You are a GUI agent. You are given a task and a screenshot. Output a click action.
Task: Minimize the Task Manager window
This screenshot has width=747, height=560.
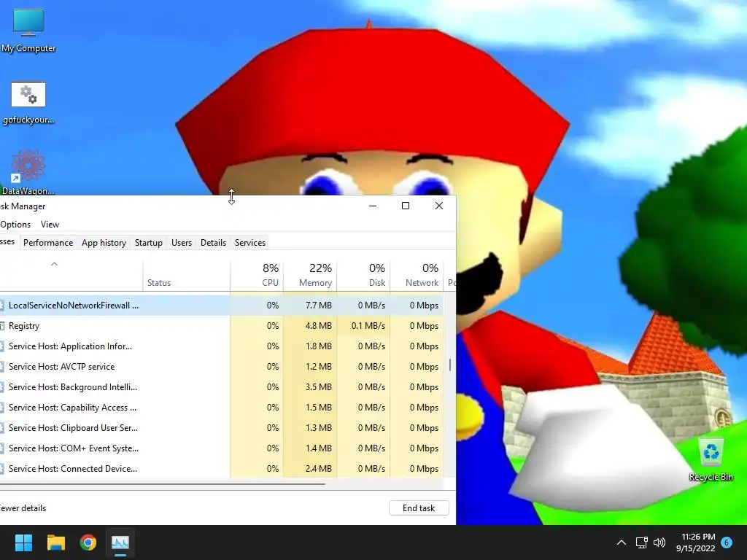tap(373, 206)
